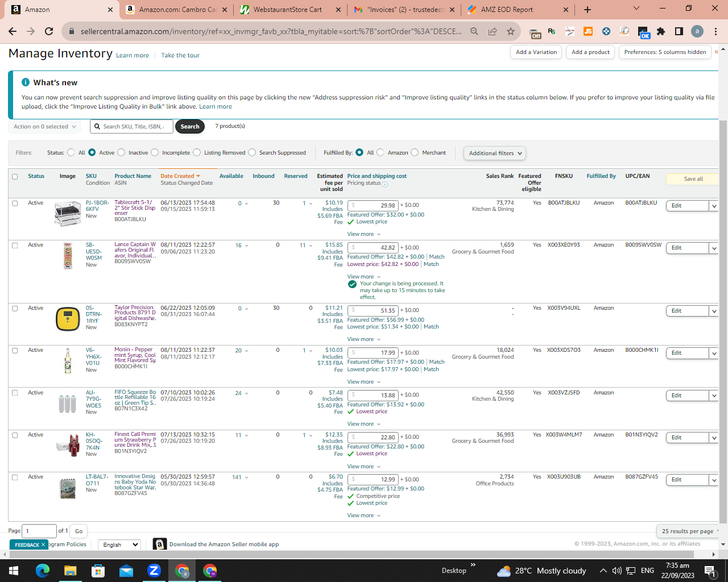Click Save all in the table header

pyautogui.click(x=693, y=179)
